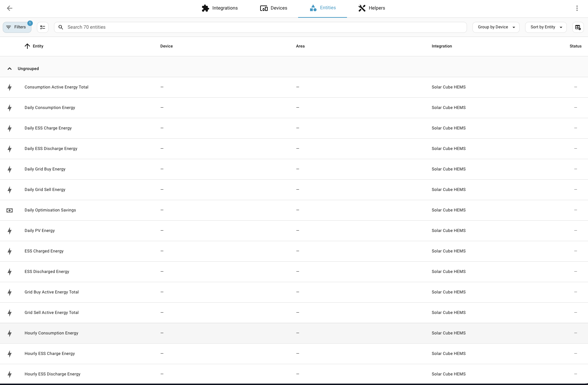Click lightning icon of Daily Grid Sell Energy
Image resolution: width=588 pixels, height=385 pixels.
tap(10, 190)
